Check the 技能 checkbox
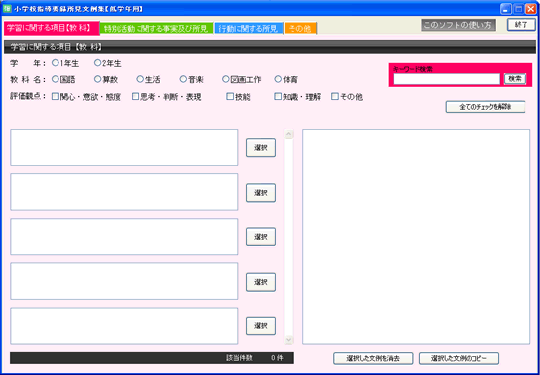The height and width of the screenshot is (375, 540). coord(230,97)
